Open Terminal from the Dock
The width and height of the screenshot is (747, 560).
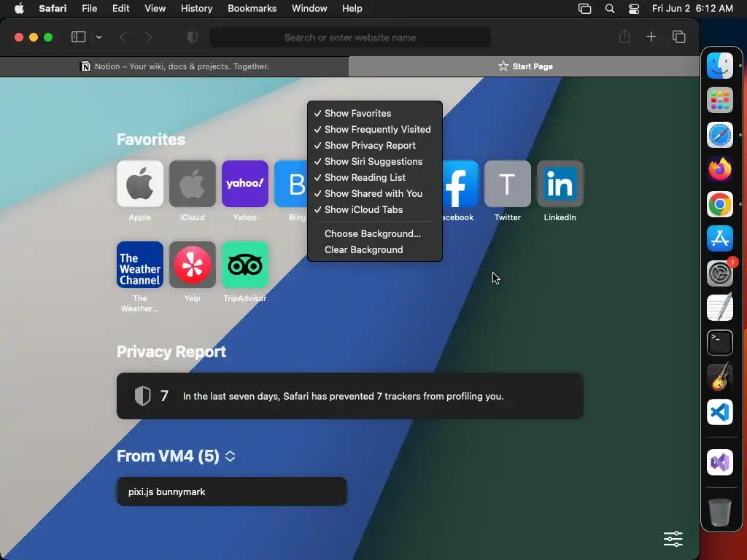720,343
